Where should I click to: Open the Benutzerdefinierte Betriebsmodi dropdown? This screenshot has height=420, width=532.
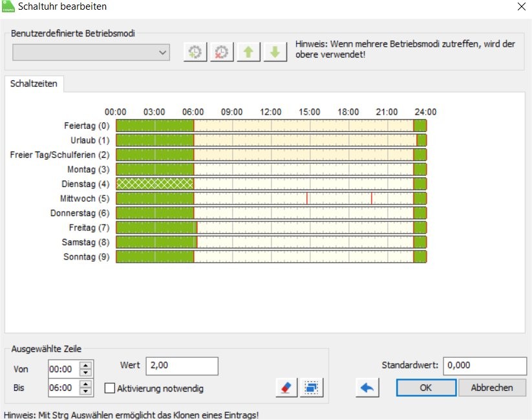(91, 52)
